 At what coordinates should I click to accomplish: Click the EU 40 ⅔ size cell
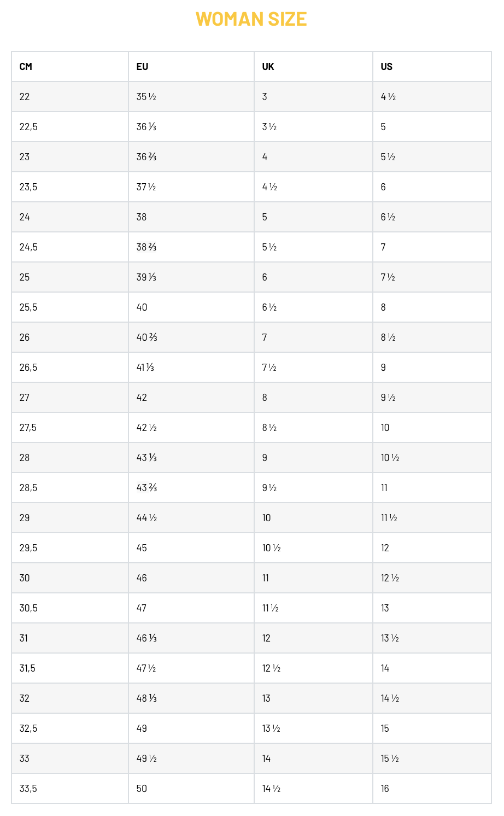(x=146, y=337)
